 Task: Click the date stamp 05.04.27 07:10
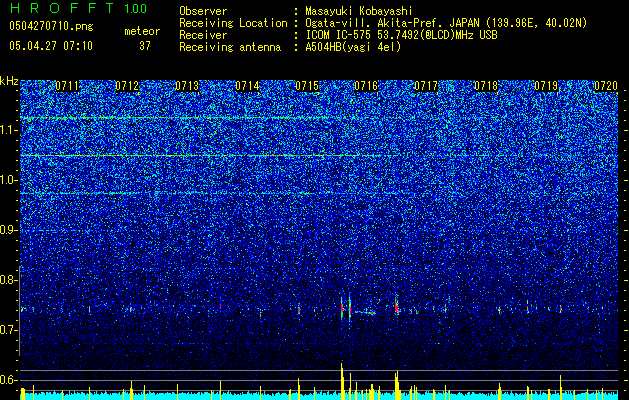[51, 46]
